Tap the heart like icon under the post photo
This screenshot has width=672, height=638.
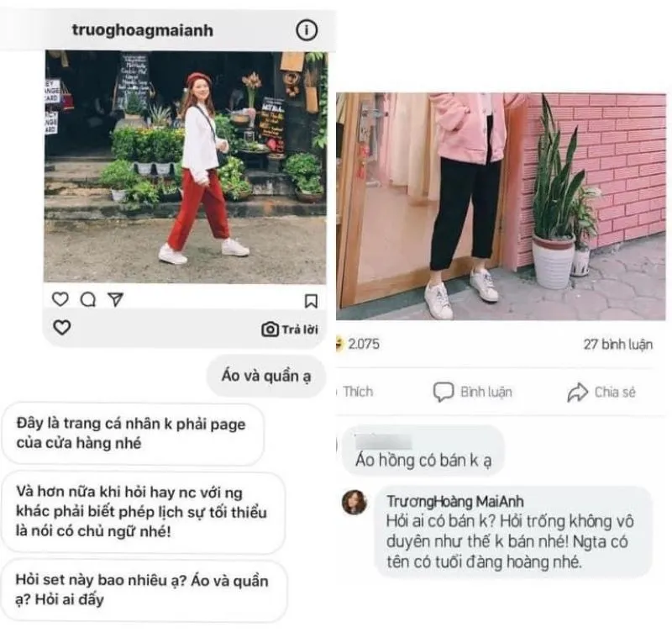[60, 299]
